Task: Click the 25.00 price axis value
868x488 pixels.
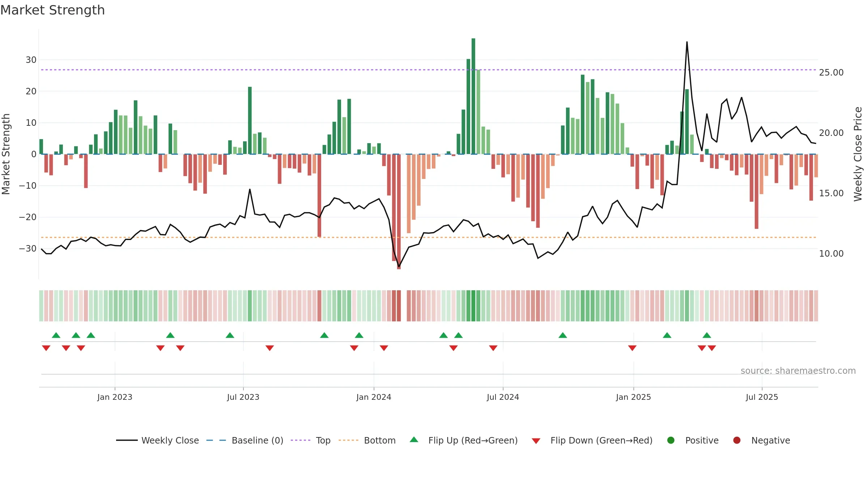Action: (x=831, y=73)
